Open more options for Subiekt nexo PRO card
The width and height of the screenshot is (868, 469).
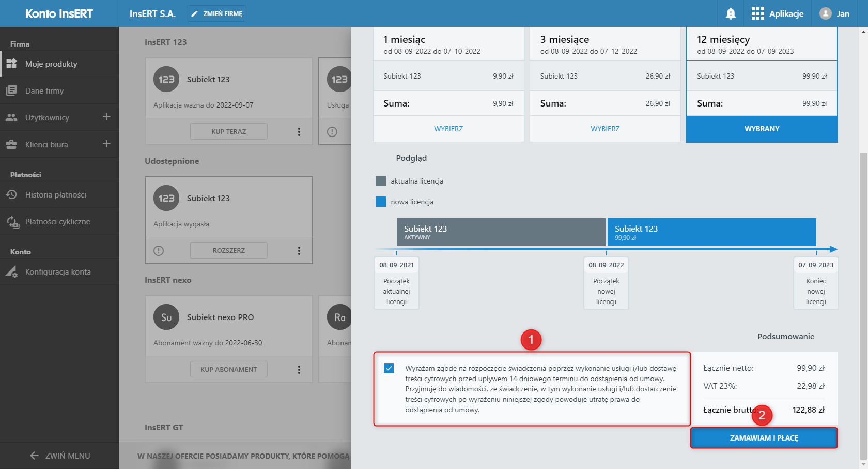coord(299,370)
